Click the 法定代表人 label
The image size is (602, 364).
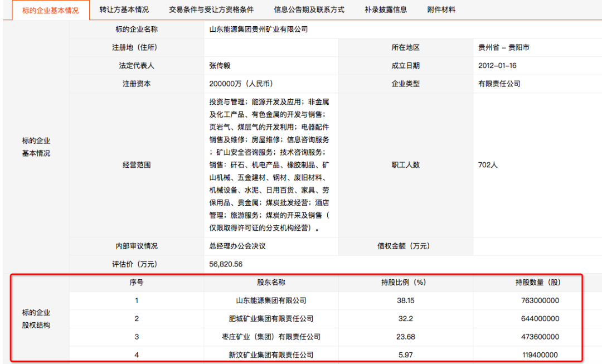pos(137,66)
